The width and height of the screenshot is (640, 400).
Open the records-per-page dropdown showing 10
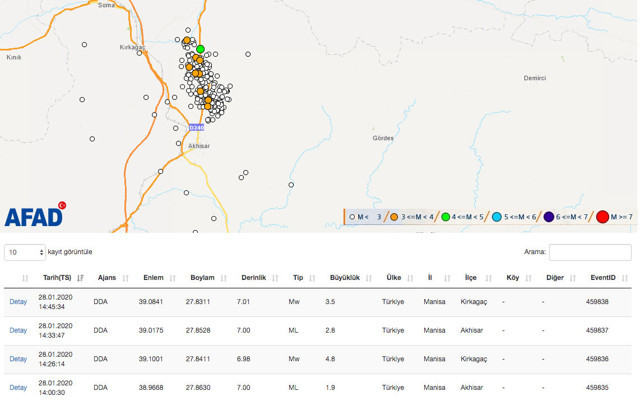(x=26, y=252)
